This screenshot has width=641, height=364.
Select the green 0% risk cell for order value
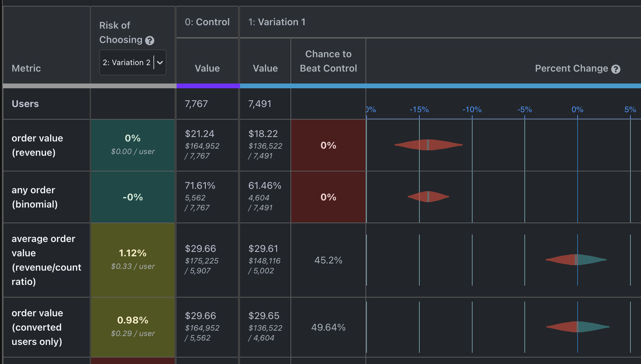click(x=132, y=145)
